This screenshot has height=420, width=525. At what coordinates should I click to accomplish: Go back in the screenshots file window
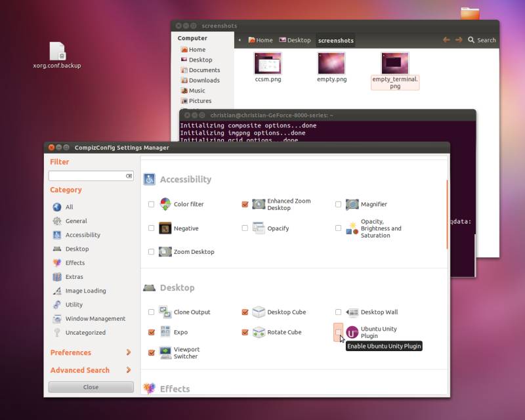(446, 40)
